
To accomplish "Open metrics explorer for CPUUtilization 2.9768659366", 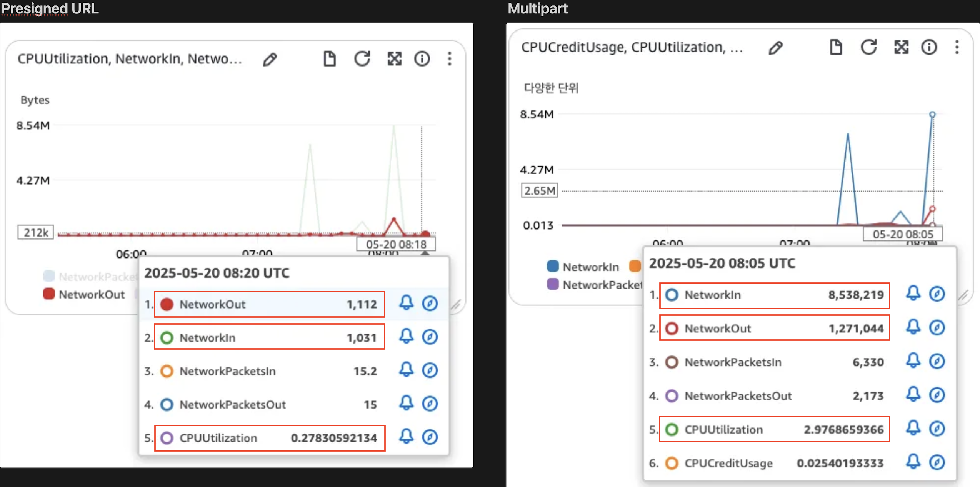I will point(937,429).
